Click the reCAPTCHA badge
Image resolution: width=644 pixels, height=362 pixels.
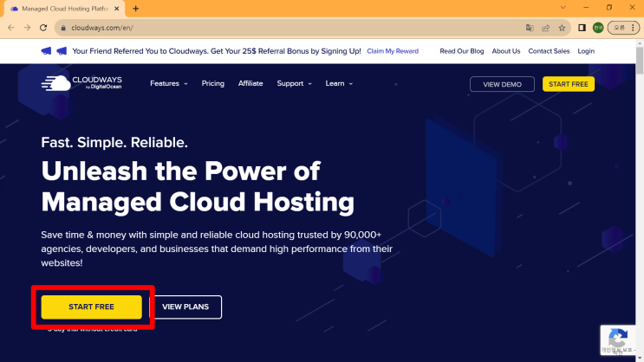pyautogui.click(x=618, y=340)
